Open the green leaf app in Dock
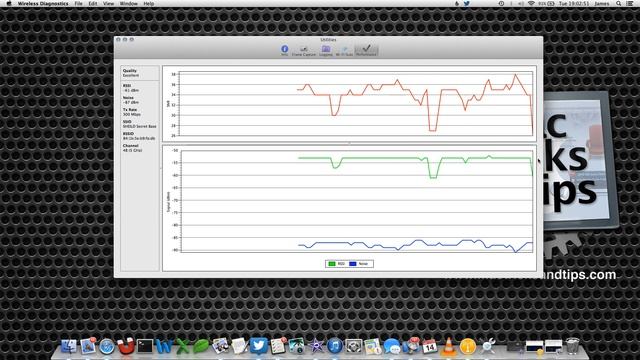The width and height of the screenshot is (640, 360). [201, 347]
